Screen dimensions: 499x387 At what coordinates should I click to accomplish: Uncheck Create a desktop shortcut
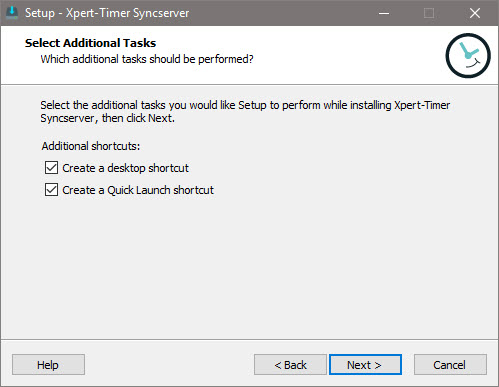(51, 168)
